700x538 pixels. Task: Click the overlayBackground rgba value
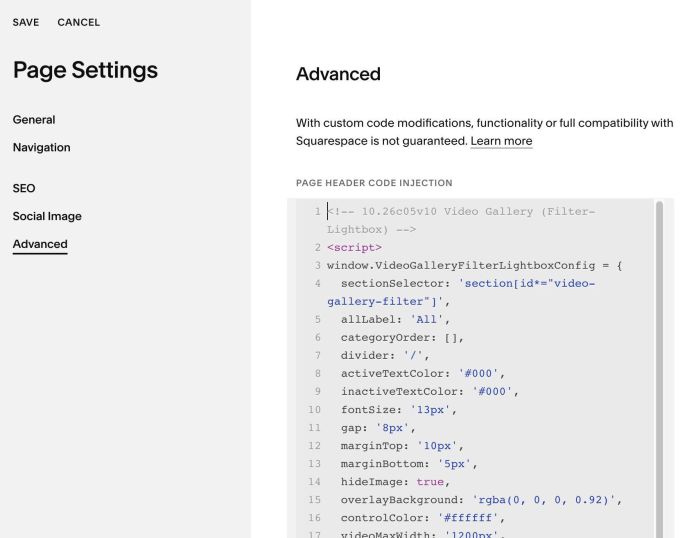point(543,500)
